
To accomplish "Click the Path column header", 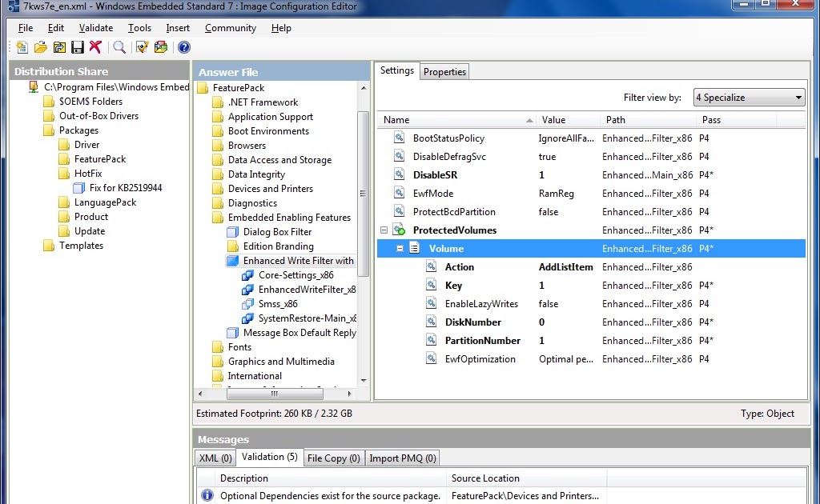I will click(x=649, y=120).
